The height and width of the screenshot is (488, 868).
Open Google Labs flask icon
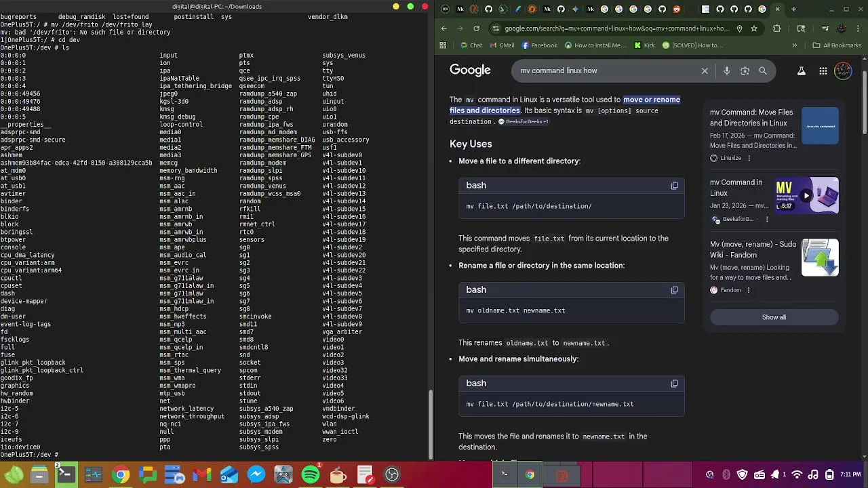point(801,70)
